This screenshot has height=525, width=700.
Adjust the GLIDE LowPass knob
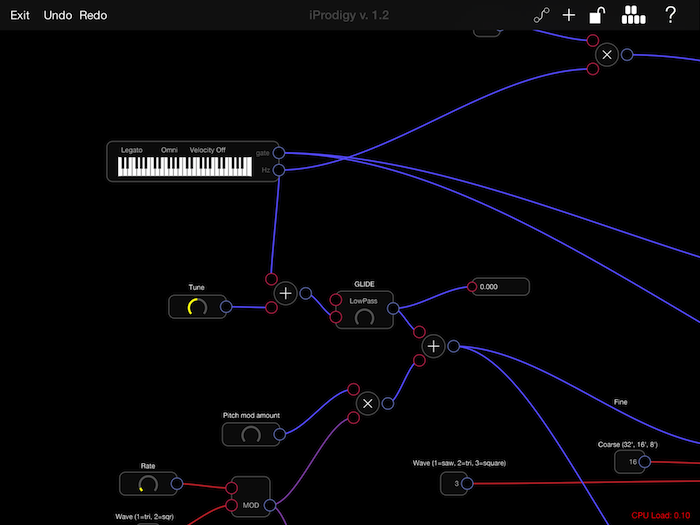(364, 317)
